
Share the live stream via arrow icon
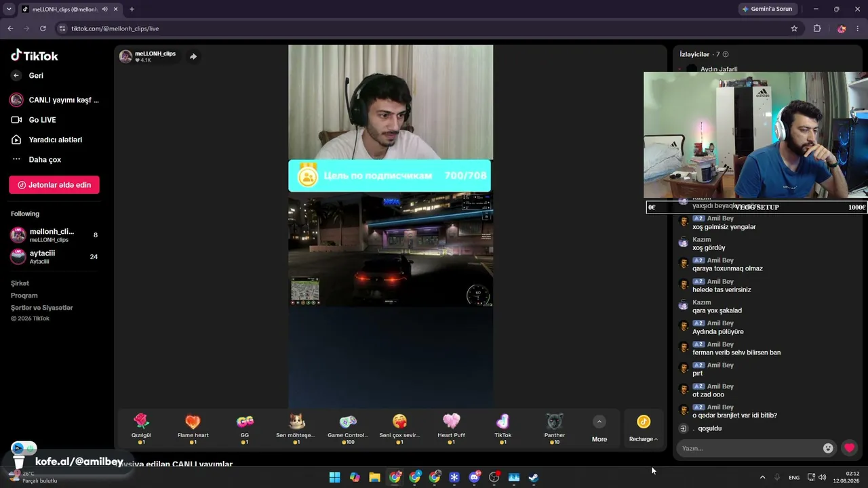(193, 56)
